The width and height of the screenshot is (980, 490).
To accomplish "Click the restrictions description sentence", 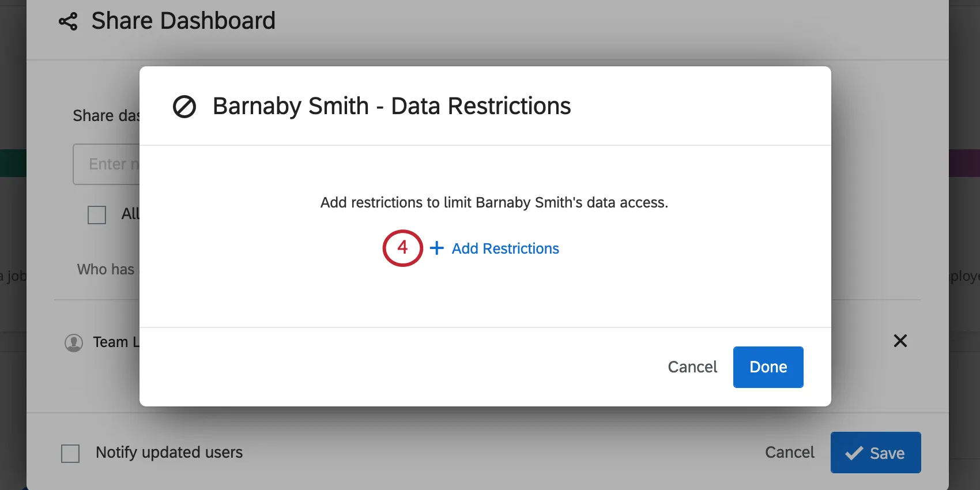I will tap(494, 202).
